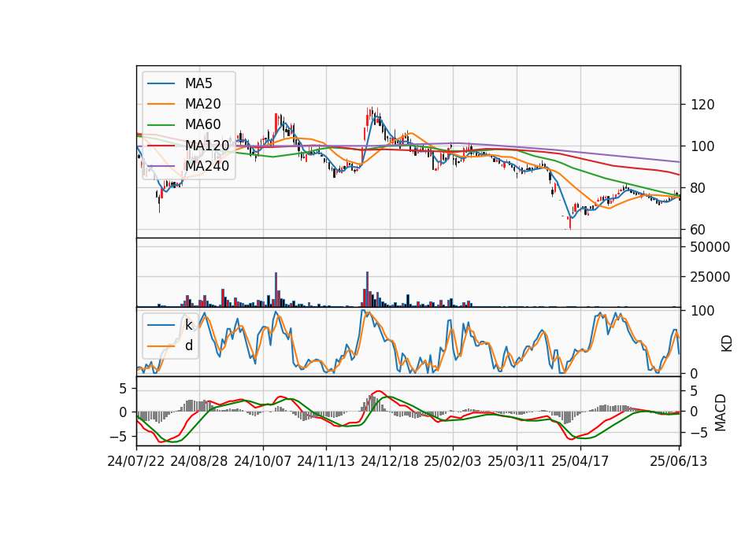
Task: Click the red MA120 legend line sample
Action: (x=161, y=146)
